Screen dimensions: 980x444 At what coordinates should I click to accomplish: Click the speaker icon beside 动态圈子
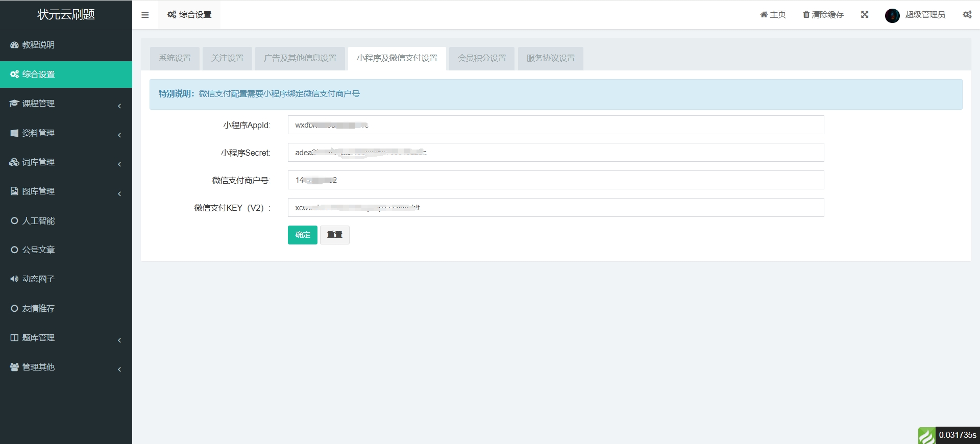14,279
